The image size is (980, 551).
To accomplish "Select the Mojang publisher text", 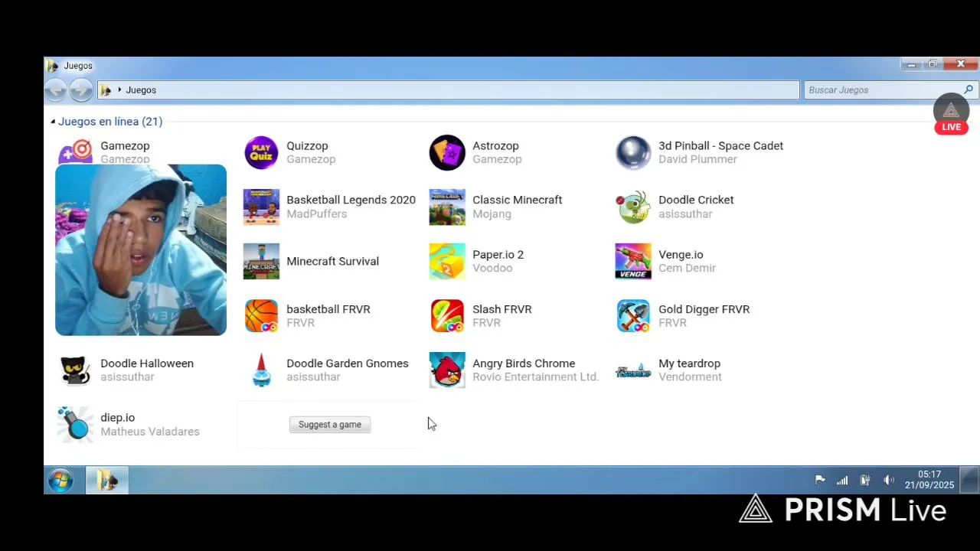I will click(492, 214).
